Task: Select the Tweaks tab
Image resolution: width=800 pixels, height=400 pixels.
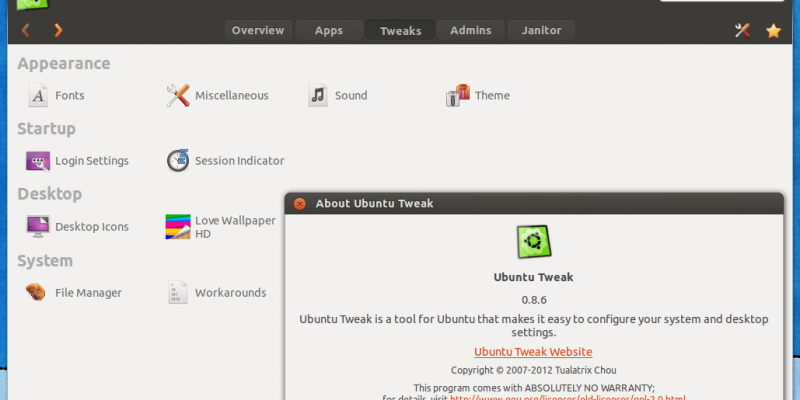Action: 401,30
